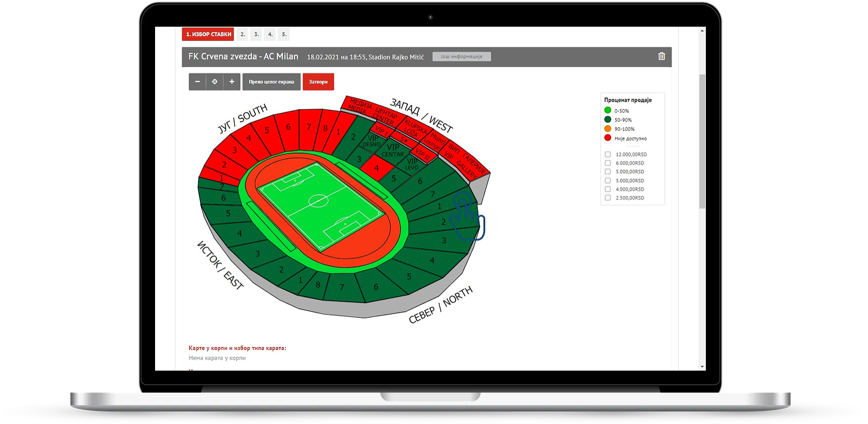Click the page scrollbar down arrow
Screen dimensions: 868x424
click(x=702, y=367)
